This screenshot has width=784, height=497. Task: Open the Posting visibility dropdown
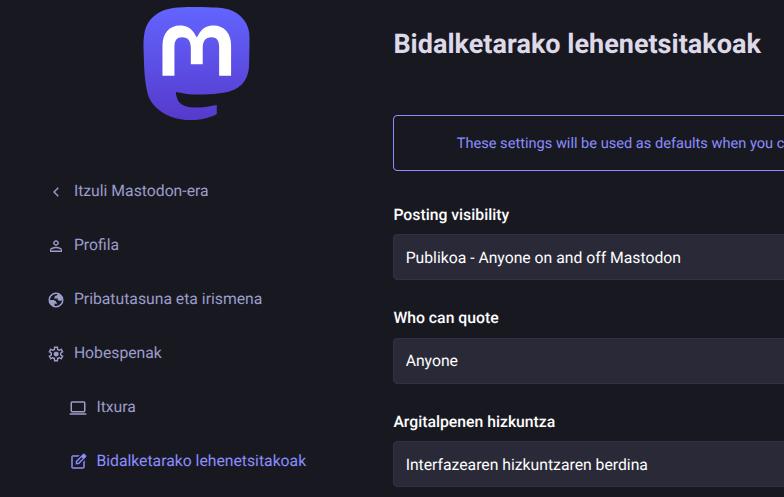pos(588,258)
